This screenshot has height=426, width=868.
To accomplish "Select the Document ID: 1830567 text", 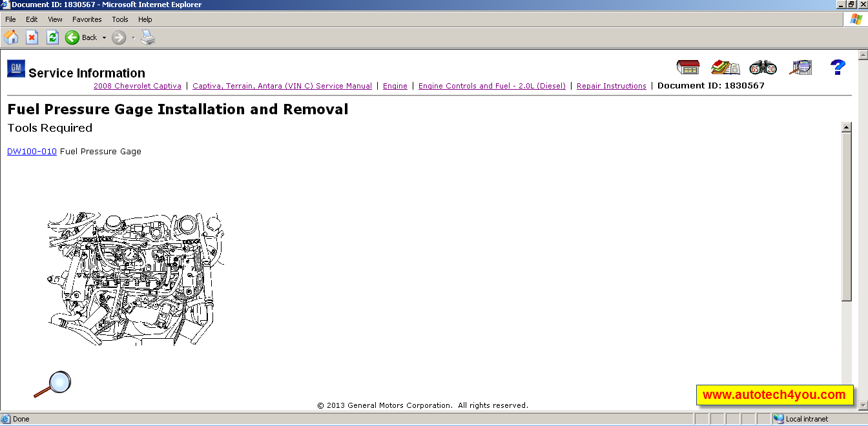I will (x=711, y=85).
